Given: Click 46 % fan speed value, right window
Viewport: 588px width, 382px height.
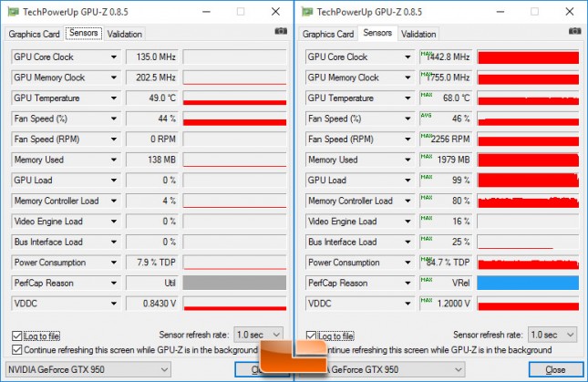Looking at the screenshot, I should point(445,119).
